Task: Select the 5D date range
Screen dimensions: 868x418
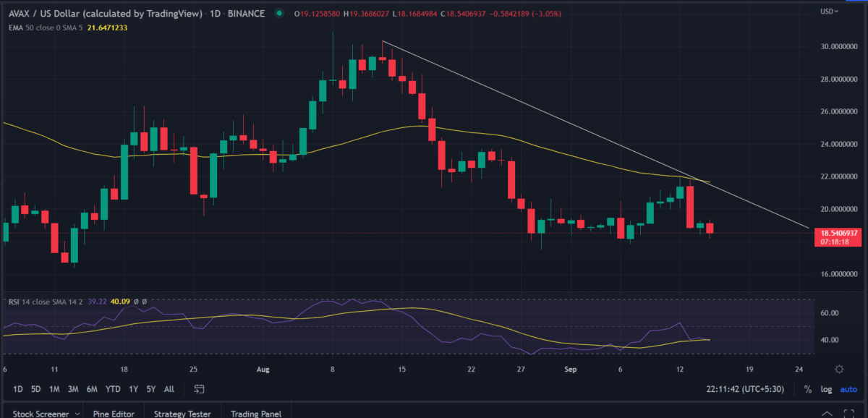Action: (35, 389)
